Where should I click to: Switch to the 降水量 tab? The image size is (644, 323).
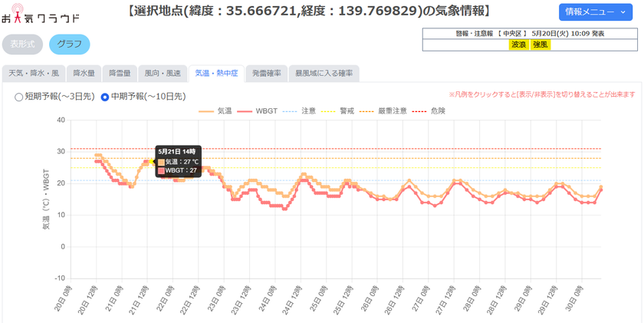click(84, 74)
